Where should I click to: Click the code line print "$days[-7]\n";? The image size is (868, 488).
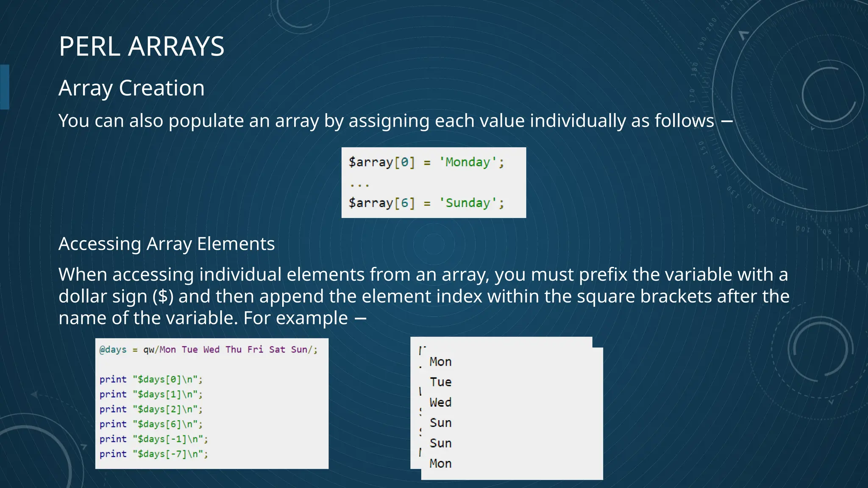click(154, 454)
